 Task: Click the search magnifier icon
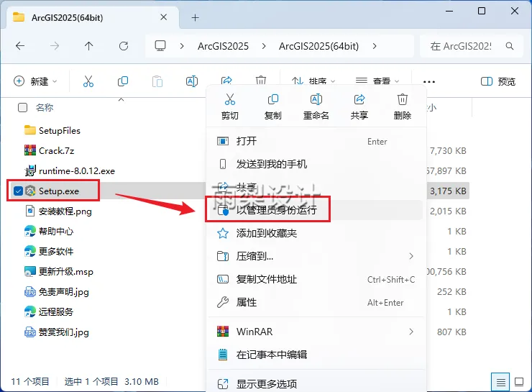tap(509, 46)
